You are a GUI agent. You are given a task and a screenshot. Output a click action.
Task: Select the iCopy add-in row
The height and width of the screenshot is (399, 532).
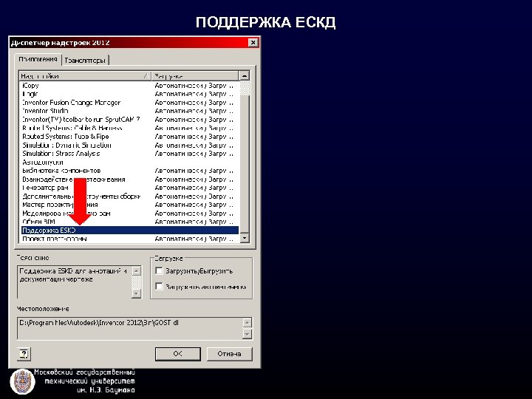(129, 86)
